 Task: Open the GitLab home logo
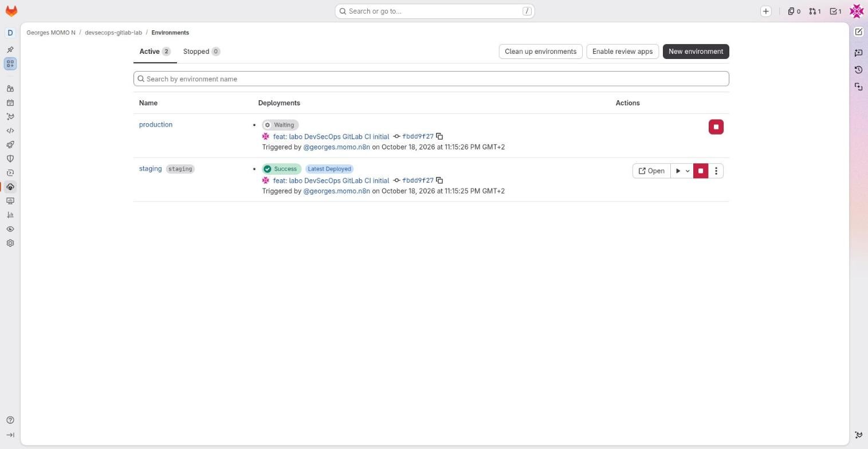pos(11,11)
